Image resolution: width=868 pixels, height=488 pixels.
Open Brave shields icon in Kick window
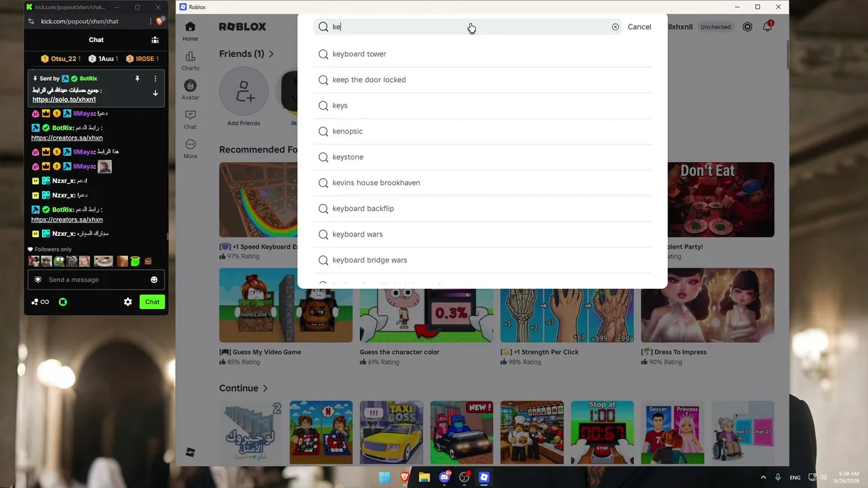[159, 21]
